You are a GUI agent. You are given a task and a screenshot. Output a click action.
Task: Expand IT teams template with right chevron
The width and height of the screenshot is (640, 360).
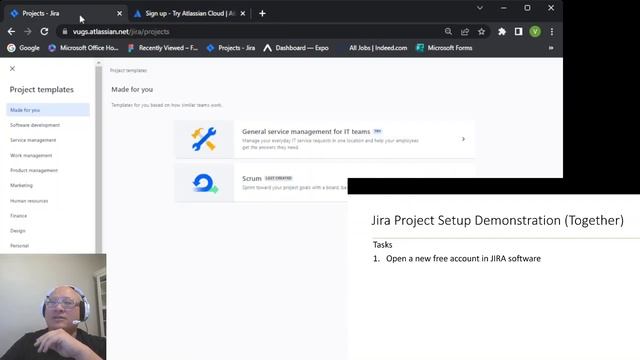click(x=463, y=139)
